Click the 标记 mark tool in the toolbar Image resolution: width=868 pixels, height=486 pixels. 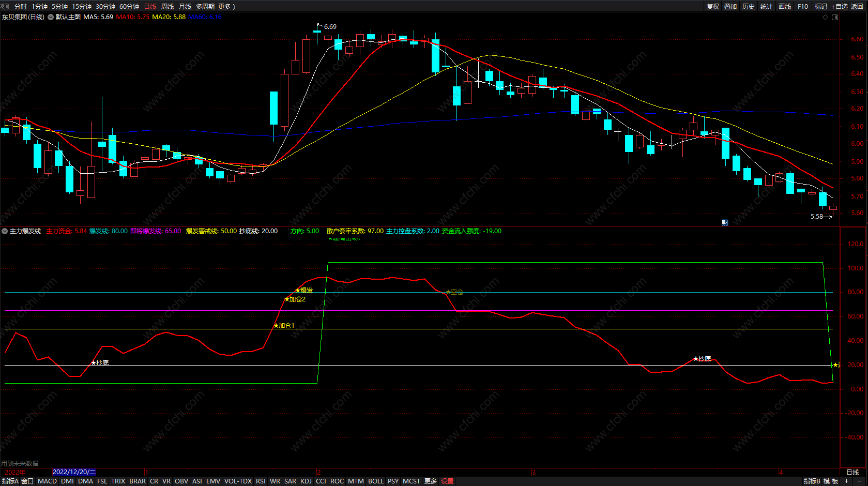coord(821,6)
